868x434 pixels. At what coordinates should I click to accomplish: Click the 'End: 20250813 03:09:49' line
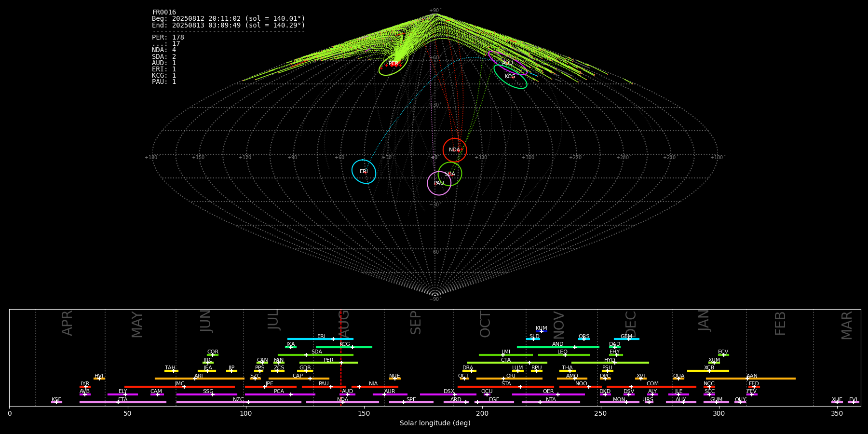click(x=229, y=25)
